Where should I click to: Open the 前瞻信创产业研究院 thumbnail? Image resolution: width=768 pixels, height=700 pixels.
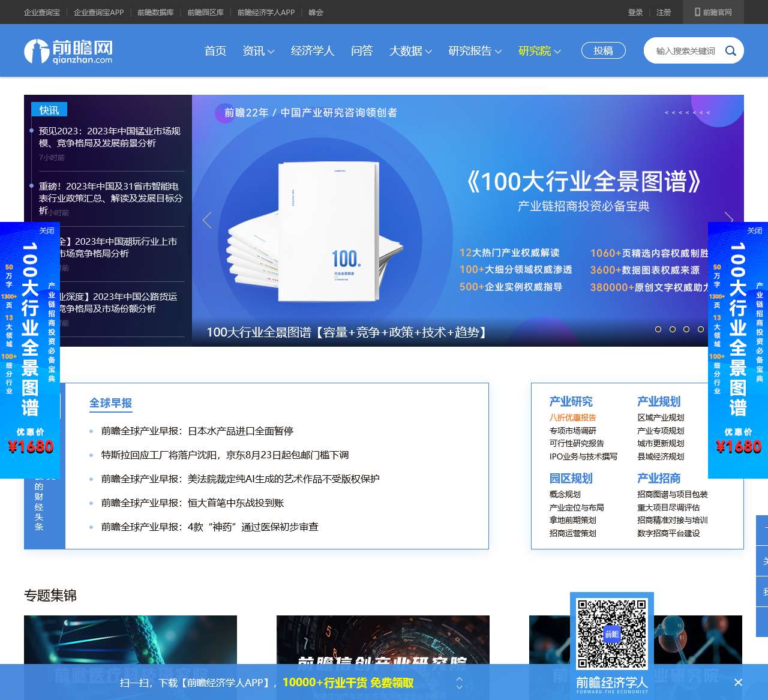click(383, 639)
